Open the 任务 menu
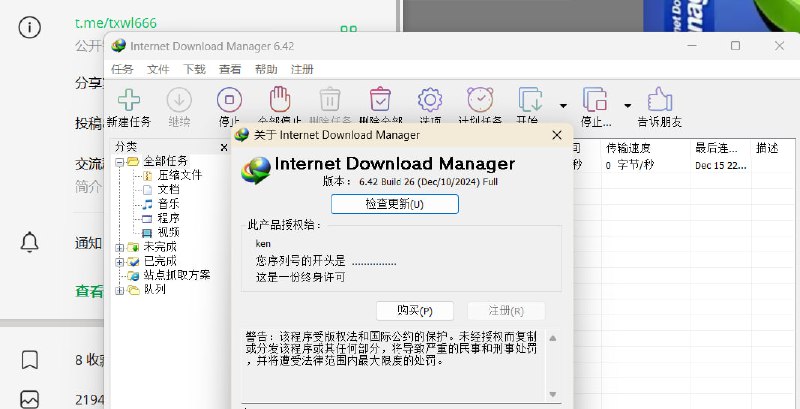This screenshot has height=409, width=800. pos(122,69)
